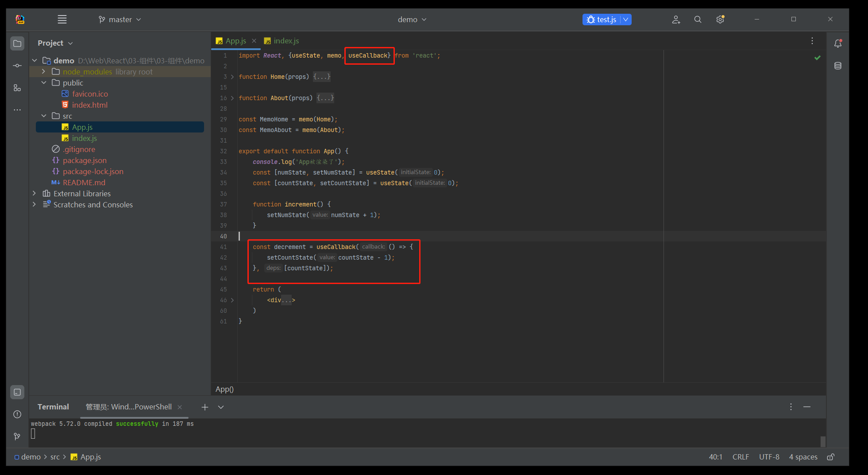Screen dimensions: 868x475
Task: Switch to the index.js editor tab
Action: (x=282, y=41)
